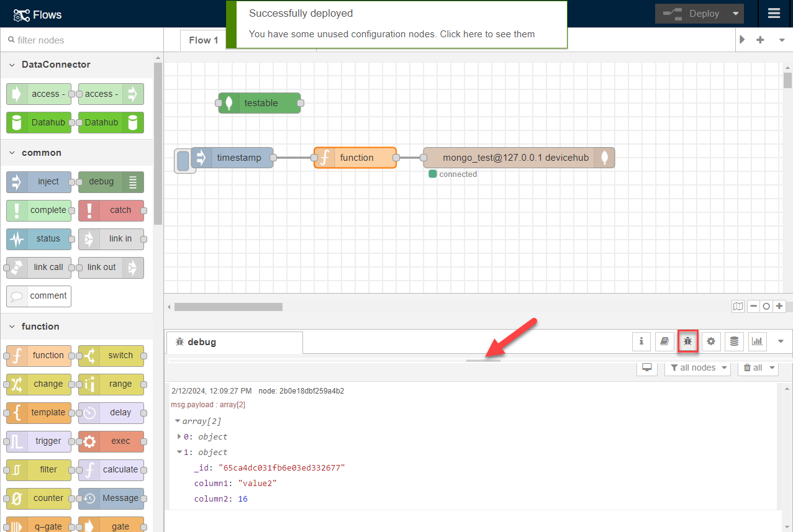The image size is (793, 532).
Task: Open the dashboard charts sidebar panel
Action: tap(757, 341)
